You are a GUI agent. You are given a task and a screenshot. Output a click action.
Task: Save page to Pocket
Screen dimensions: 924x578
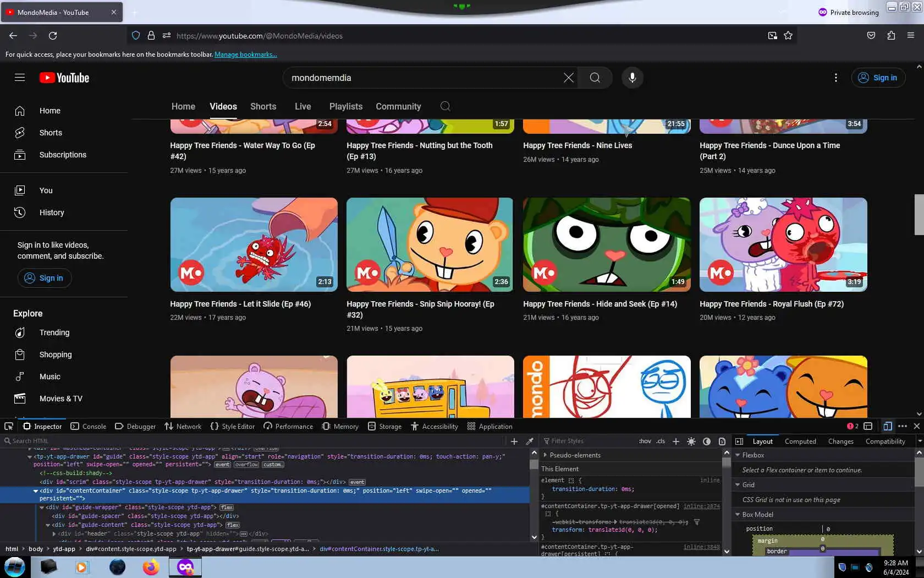(871, 36)
